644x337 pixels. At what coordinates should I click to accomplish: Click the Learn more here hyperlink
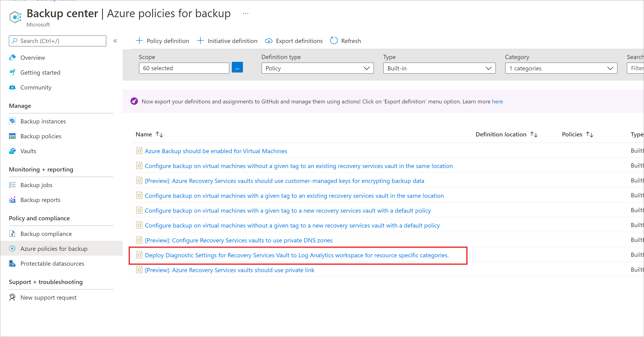[x=498, y=101]
